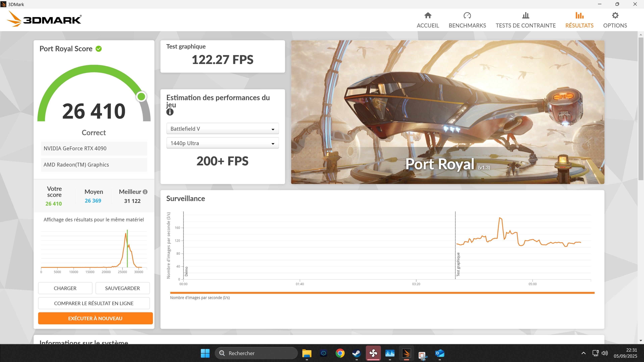Show hidden system tray icons

coord(583,353)
